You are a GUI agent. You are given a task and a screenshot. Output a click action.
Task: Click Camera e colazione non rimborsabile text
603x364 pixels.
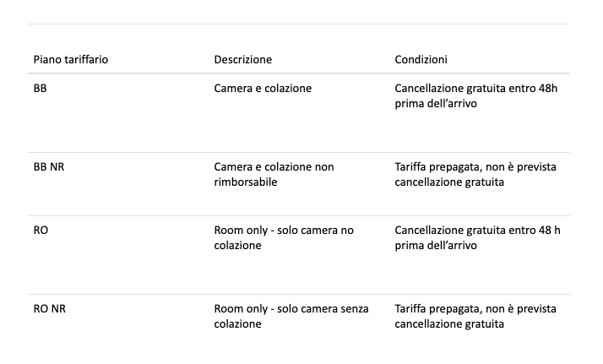[274, 175]
